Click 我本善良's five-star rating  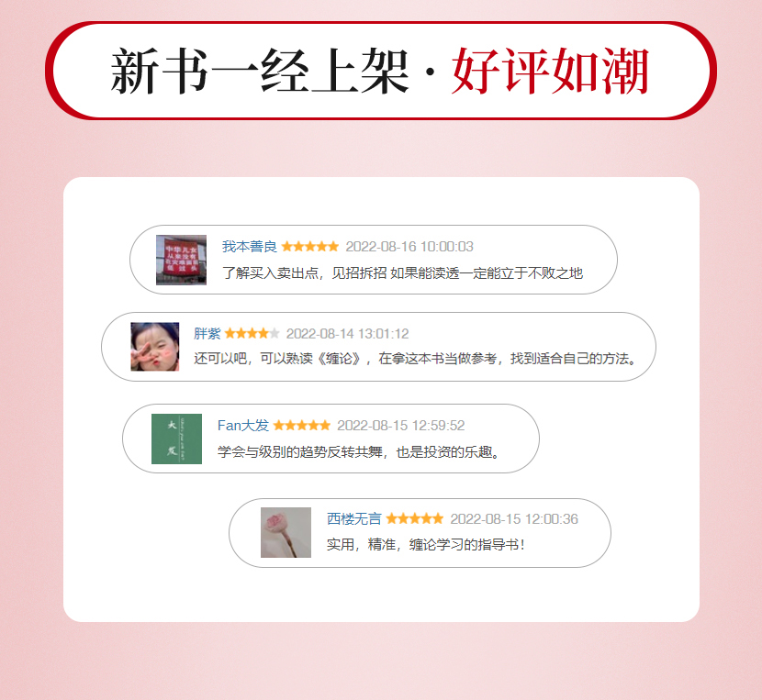310,246
